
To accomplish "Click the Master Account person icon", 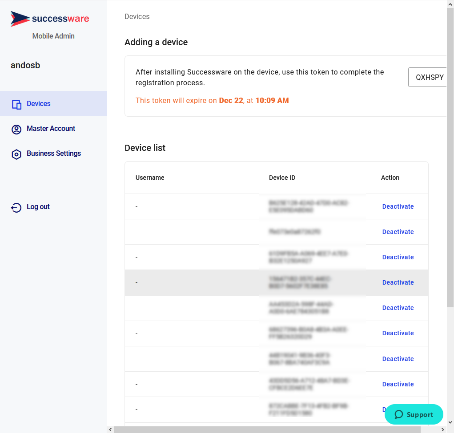I will (x=16, y=129).
